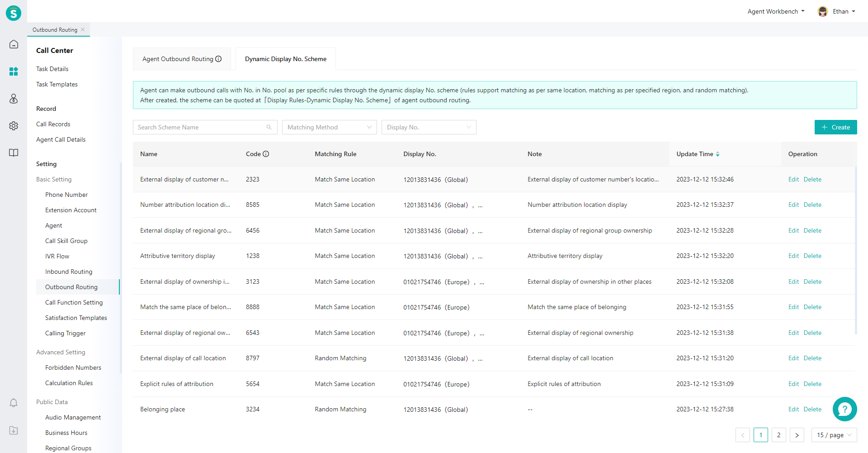The width and height of the screenshot is (868, 453).
Task: Click 'Random Matching' in Belonging place row
Action: click(340, 409)
